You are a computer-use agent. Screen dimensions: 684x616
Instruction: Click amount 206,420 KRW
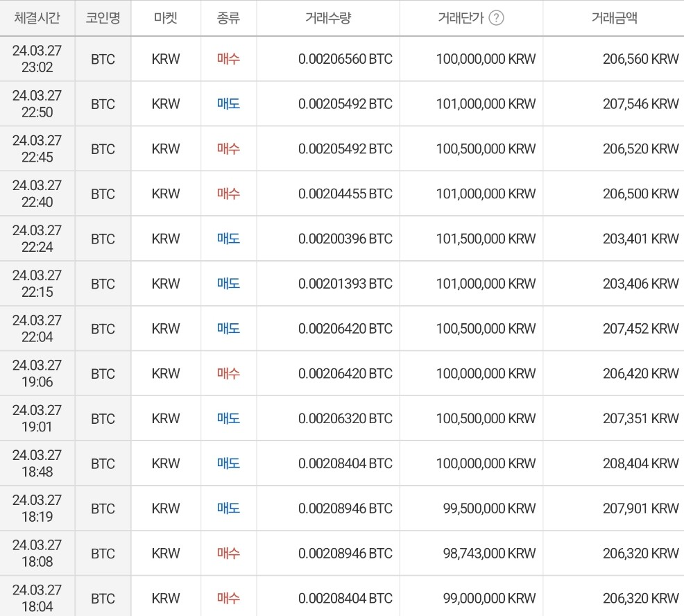(641, 373)
